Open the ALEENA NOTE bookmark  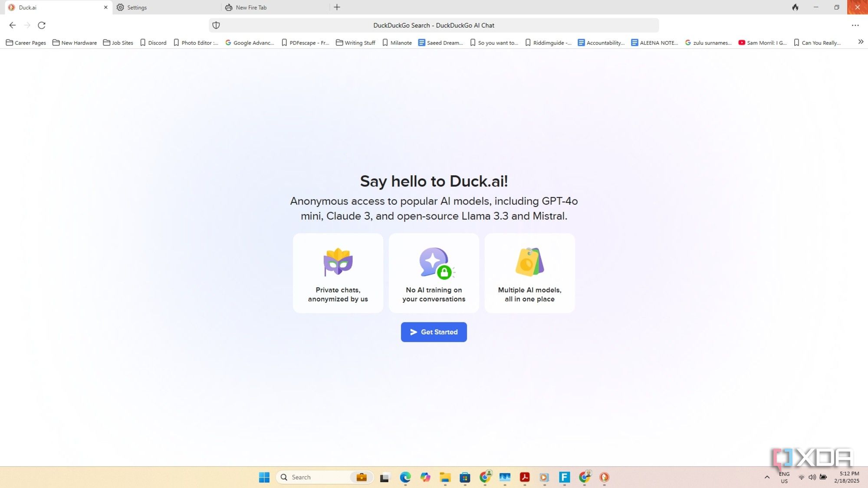[654, 43]
